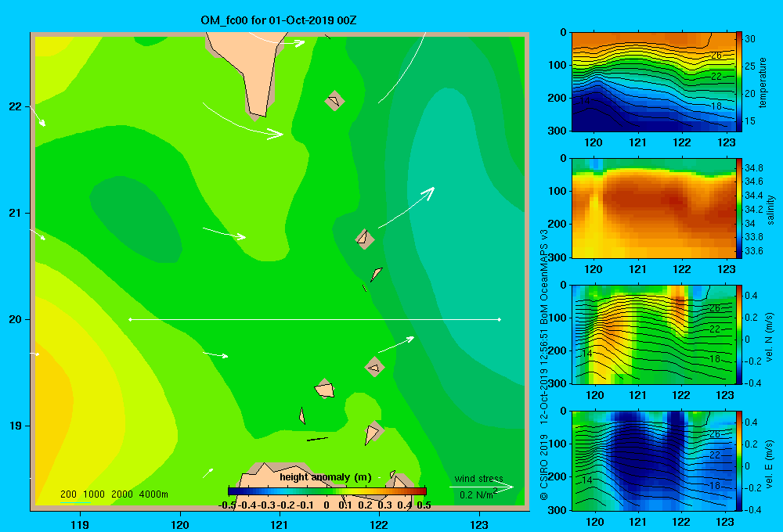Click the "wind stress" legend label
783x532 pixels.
point(479,478)
